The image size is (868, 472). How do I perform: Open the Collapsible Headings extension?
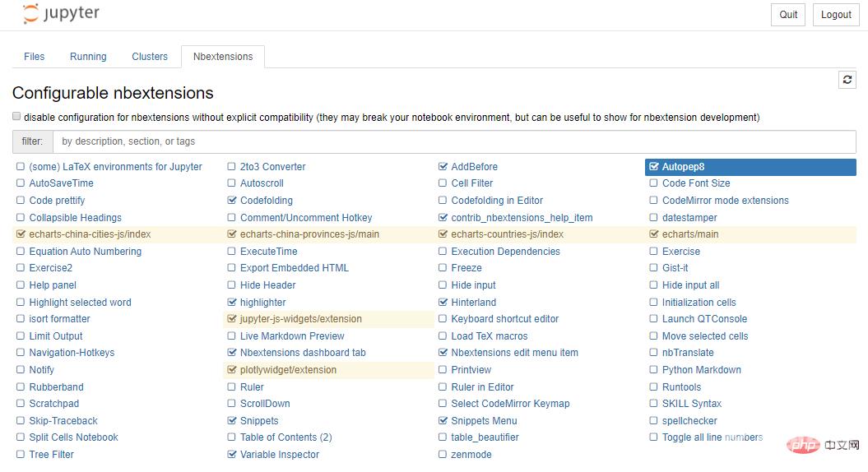[75, 218]
